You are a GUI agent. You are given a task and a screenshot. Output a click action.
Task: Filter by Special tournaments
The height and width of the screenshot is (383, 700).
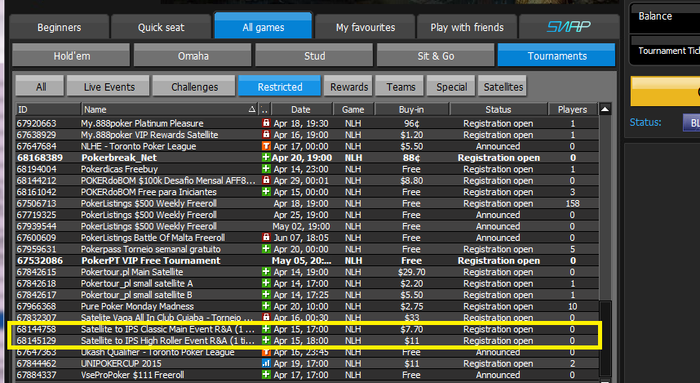451,87
